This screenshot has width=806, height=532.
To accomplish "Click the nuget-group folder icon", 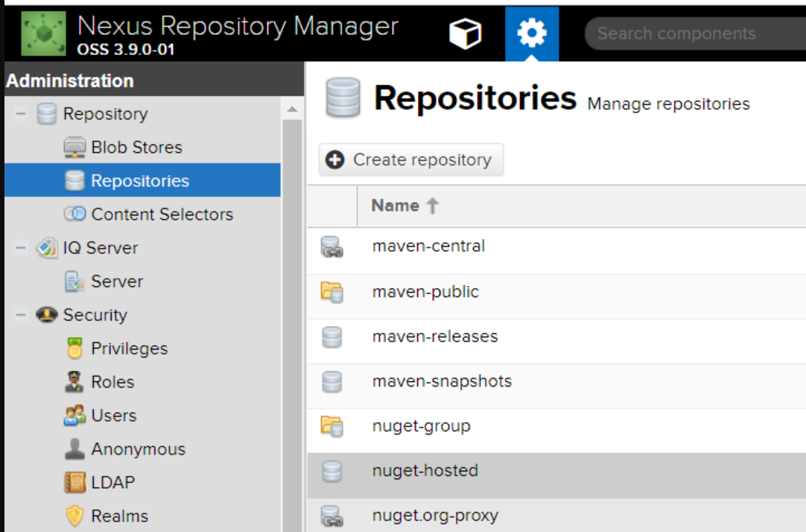I will pyautogui.click(x=332, y=427).
